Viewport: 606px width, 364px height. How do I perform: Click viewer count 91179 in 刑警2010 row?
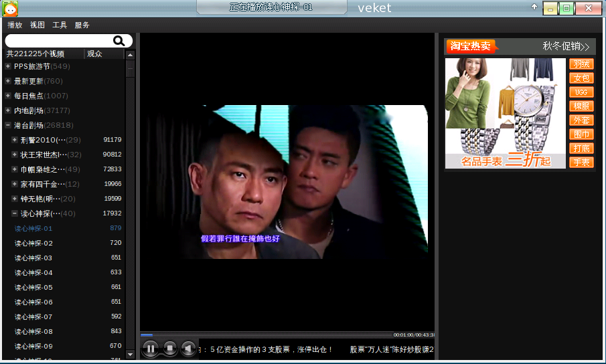[112, 139]
